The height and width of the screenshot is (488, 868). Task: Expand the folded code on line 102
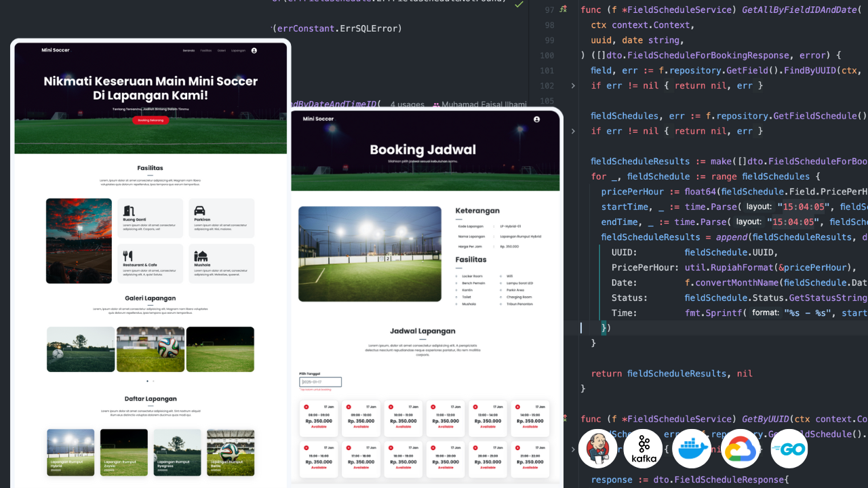coord(573,85)
